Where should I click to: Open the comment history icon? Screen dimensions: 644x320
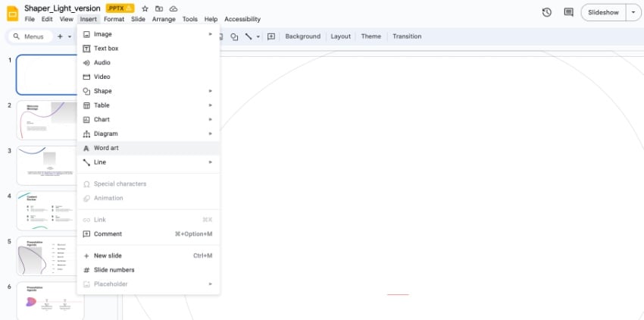pyautogui.click(x=568, y=12)
